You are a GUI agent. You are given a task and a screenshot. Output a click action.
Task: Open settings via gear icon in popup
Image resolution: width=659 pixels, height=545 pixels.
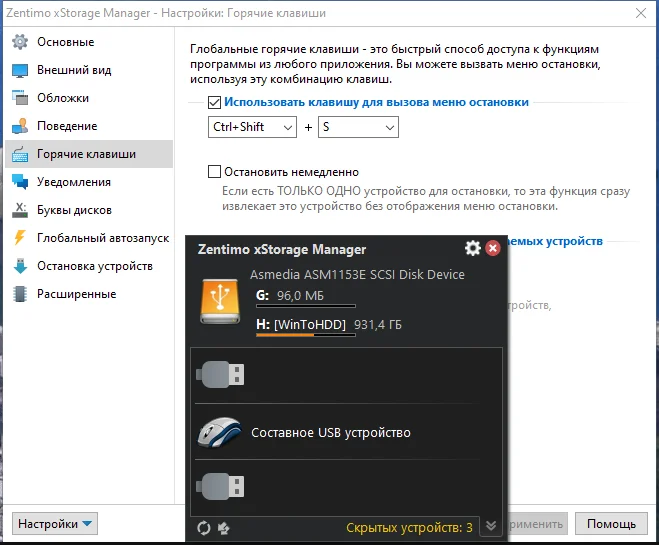click(473, 248)
